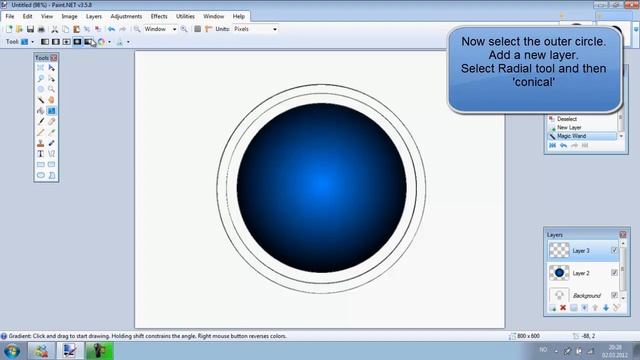Toggle the rulers icon
Viewport: 640px width, 360px height.
point(209,29)
